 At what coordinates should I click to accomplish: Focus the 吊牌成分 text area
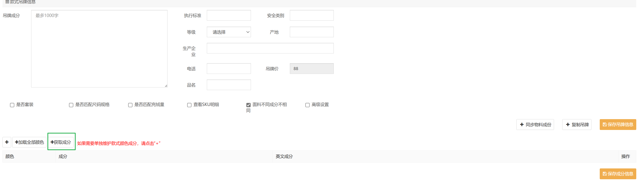99,49
